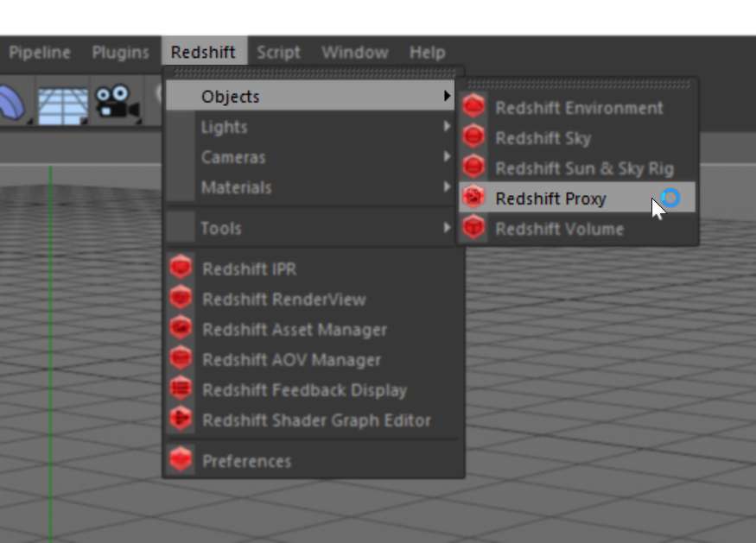
Task: Click the Redshift Sun & Sky Rig icon
Action: click(473, 167)
